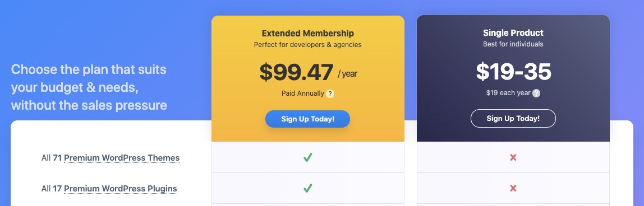Click green checkmark in Premium WordPress Plugins row
The width and height of the screenshot is (644, 206).
307,189
